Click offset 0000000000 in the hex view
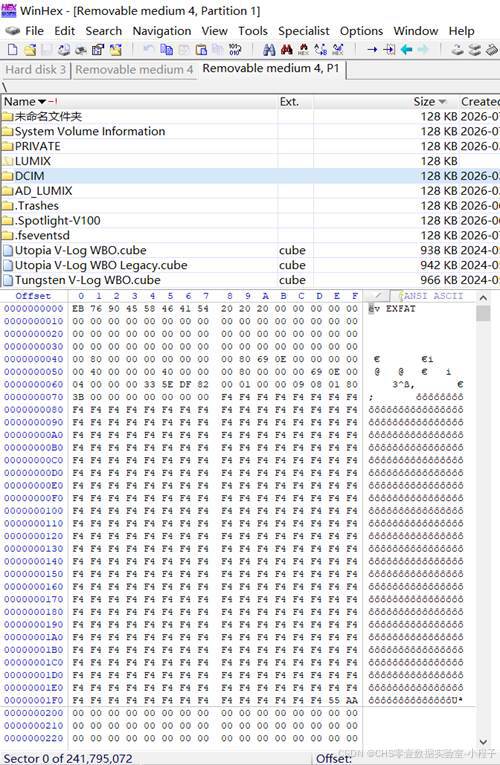Screen dimensions: 500x765 tap(34, 309)
